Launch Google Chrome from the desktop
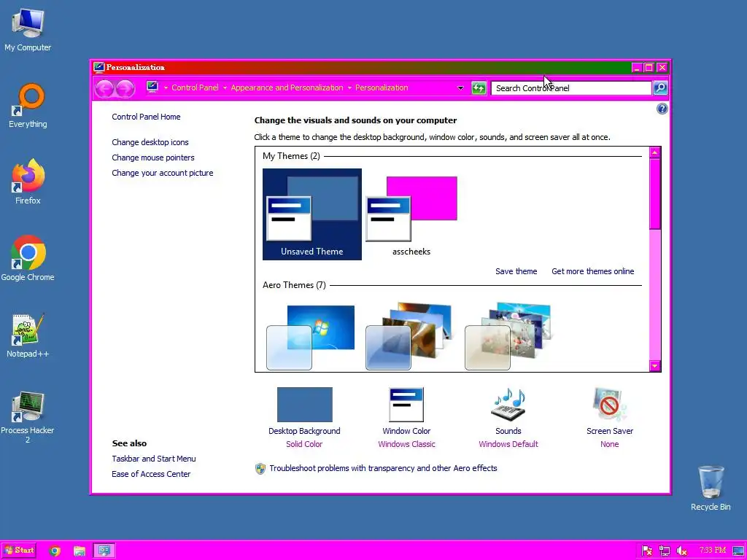 (x=28, y=259)
